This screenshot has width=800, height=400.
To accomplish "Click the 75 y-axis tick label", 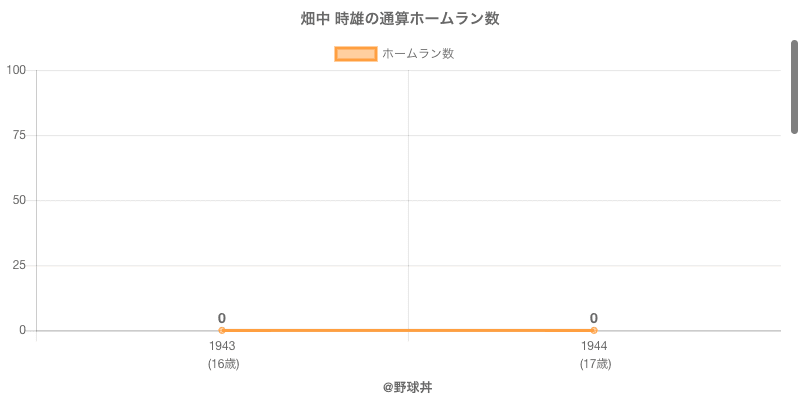I will click(19, 135).
